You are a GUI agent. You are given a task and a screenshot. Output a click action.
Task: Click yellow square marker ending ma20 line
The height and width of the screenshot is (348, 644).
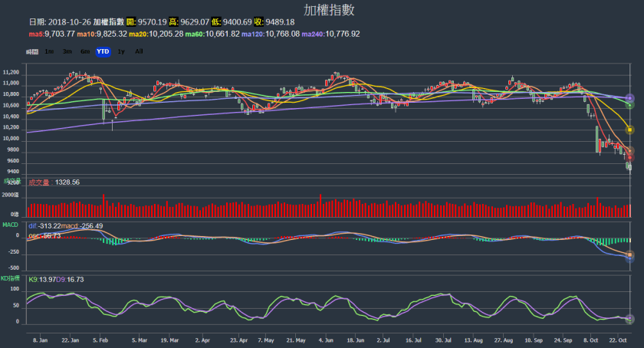click(630, 130)
